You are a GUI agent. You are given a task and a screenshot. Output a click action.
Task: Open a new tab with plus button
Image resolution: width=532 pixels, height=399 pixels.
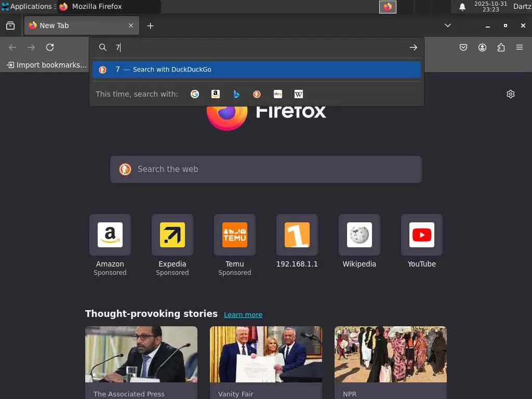click(150, 26)
